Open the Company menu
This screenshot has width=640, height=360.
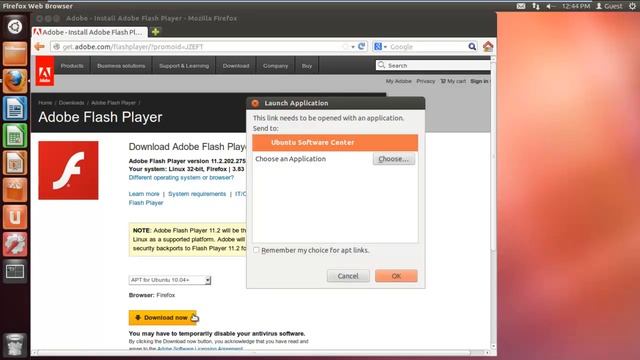(x=276, y=66)
